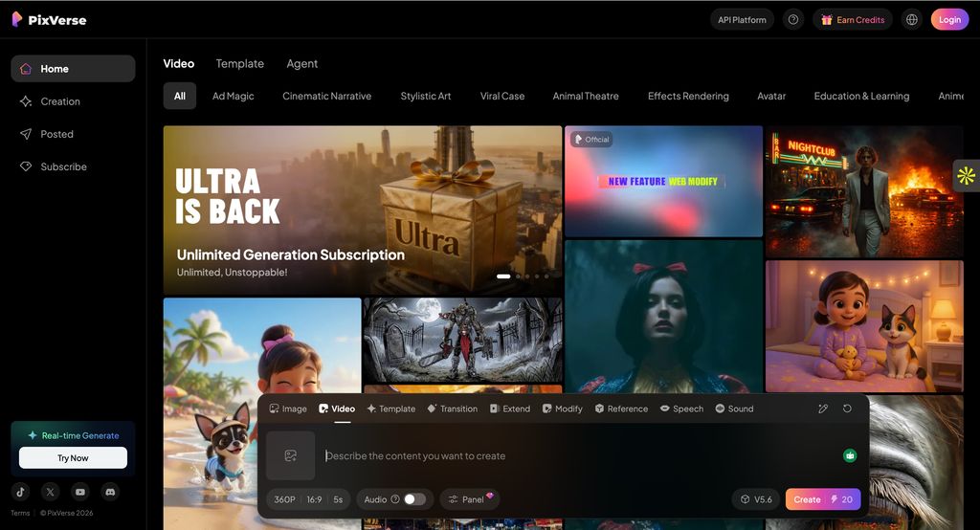The height and width of the screenshot is (530, 980).
Task: Toggle the Audio switch on
Action: coord(413,499)
